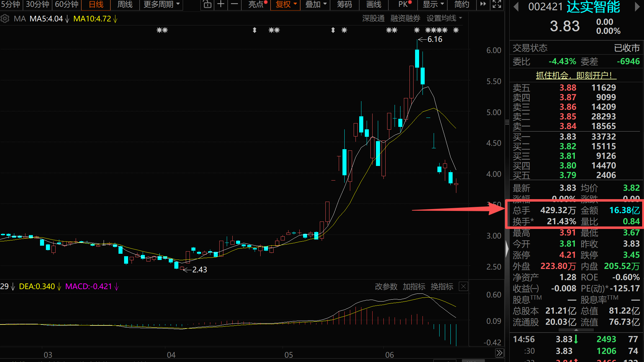Click the lock icon in chart toolbar

207,4
